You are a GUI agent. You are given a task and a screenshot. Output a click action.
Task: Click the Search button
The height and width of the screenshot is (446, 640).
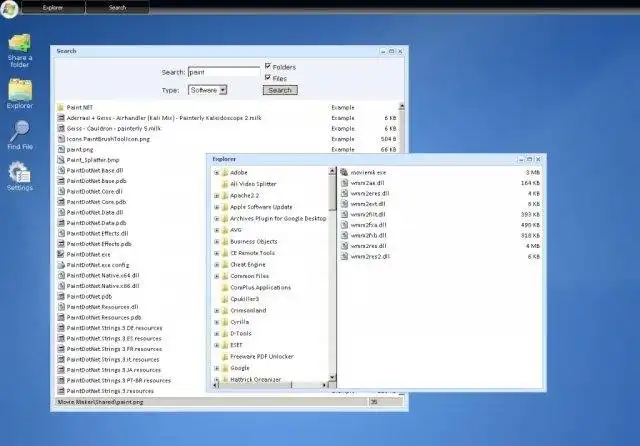tap(280, 90)
